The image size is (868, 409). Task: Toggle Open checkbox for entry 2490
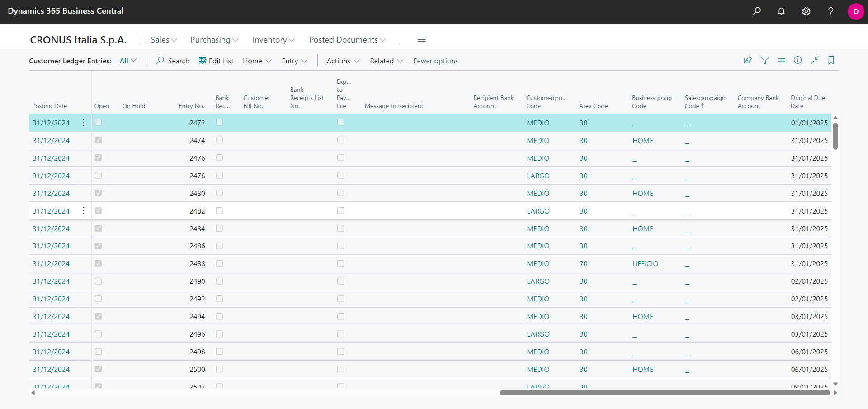point(99,281)
